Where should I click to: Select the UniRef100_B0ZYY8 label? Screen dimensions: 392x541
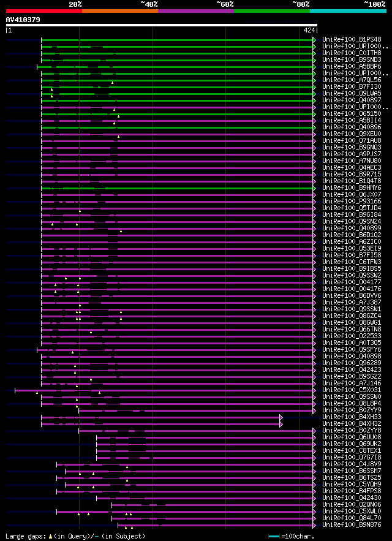[x=352, y=431]
